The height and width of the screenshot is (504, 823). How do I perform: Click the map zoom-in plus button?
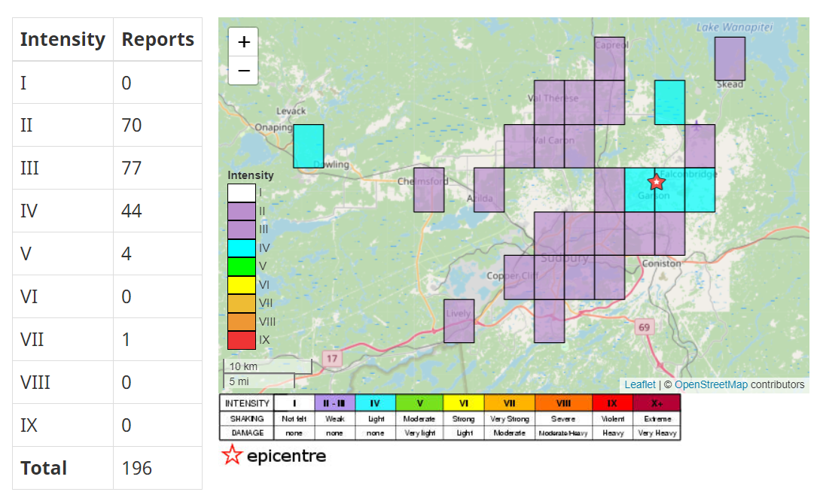(243, 41)
